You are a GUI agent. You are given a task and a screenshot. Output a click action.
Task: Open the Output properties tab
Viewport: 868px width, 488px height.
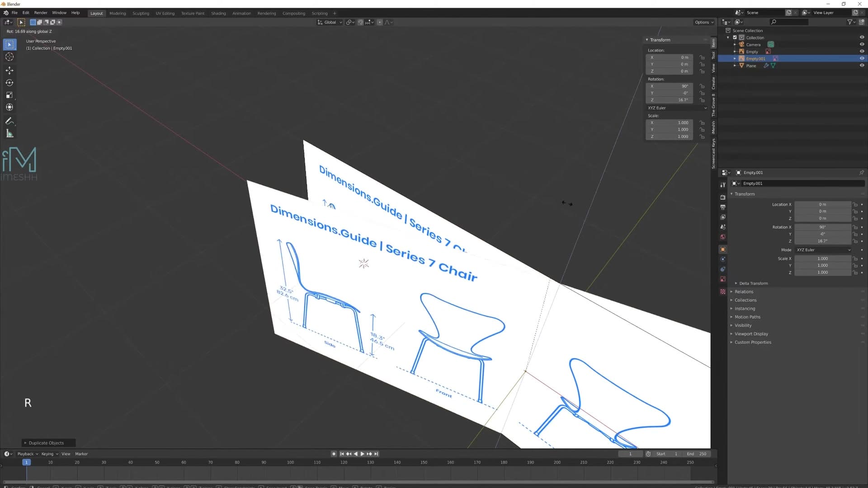pos(723,207)
